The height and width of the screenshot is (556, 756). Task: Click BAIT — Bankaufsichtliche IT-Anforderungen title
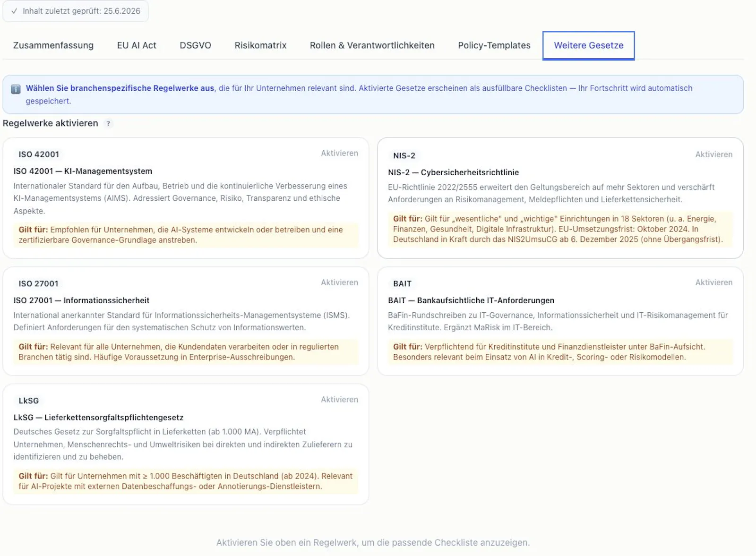point(471,300)
